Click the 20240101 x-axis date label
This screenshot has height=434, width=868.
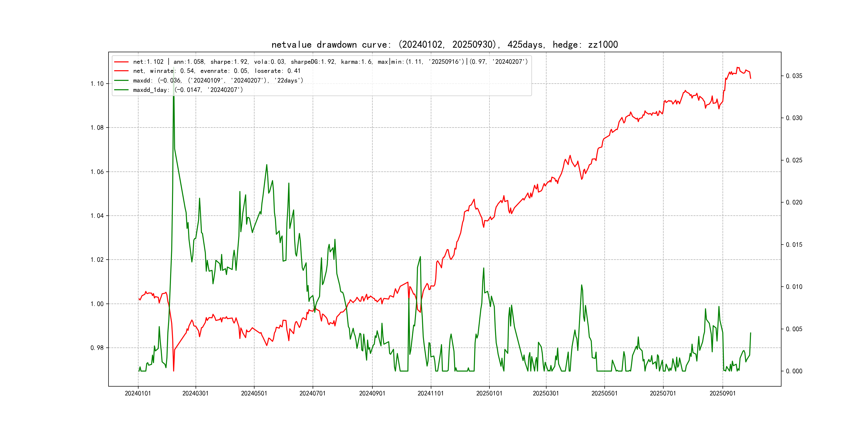pyautogui.click(x=138, y=394)
